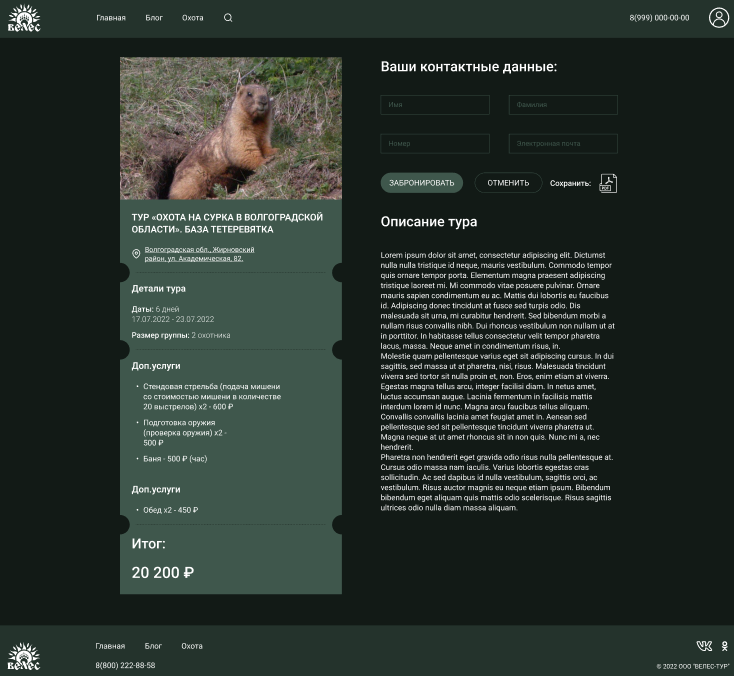The width and height of the screenshot is (734, 676).
Task: Click the Велес logo in the footer
Action: tap(24, 656)
